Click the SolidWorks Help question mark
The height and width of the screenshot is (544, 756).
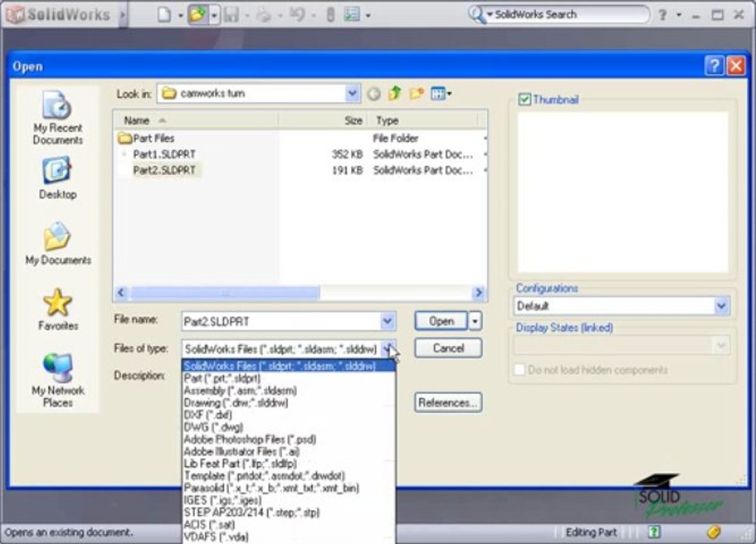click(x=662, y=15)
